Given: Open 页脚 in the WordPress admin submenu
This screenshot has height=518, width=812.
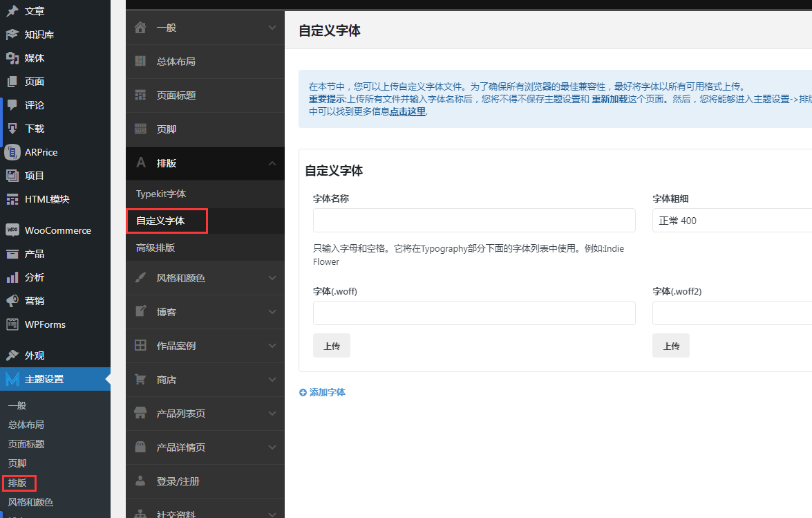Looking at the screenshot, I should (x=17, y=463).
